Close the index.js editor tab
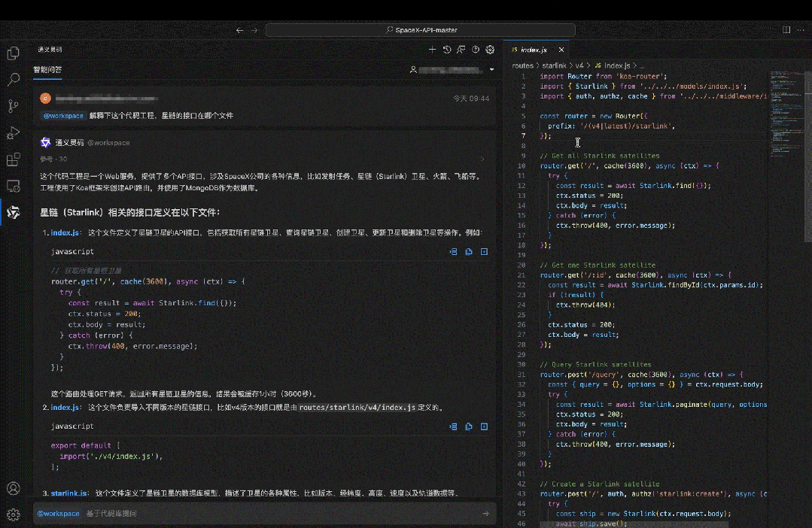The width and height of the screenshot is (812, 528). pyautogui.click(x=561, y=50)
